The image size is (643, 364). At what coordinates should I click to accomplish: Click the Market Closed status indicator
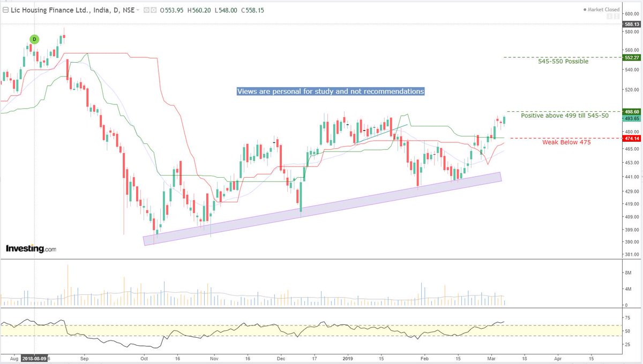click(x=601, y=10)
